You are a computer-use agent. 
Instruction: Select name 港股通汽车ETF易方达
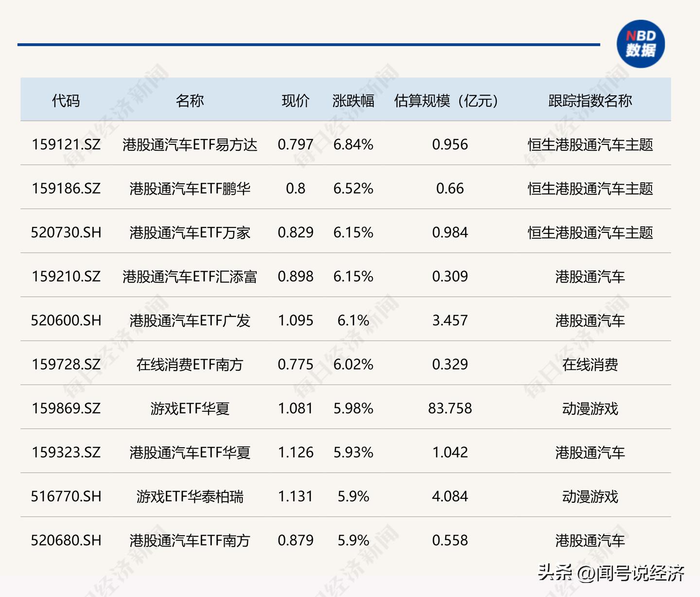tap(190, 144)
